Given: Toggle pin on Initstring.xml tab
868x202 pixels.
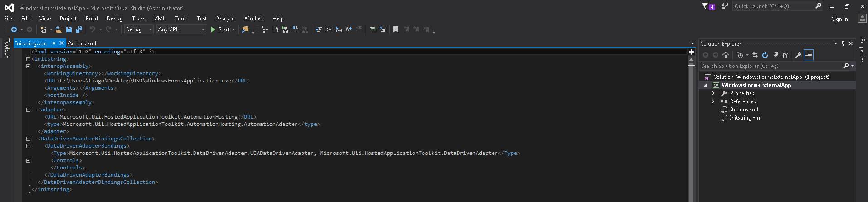Looking at the screenshot, I should tap(53, 43).
